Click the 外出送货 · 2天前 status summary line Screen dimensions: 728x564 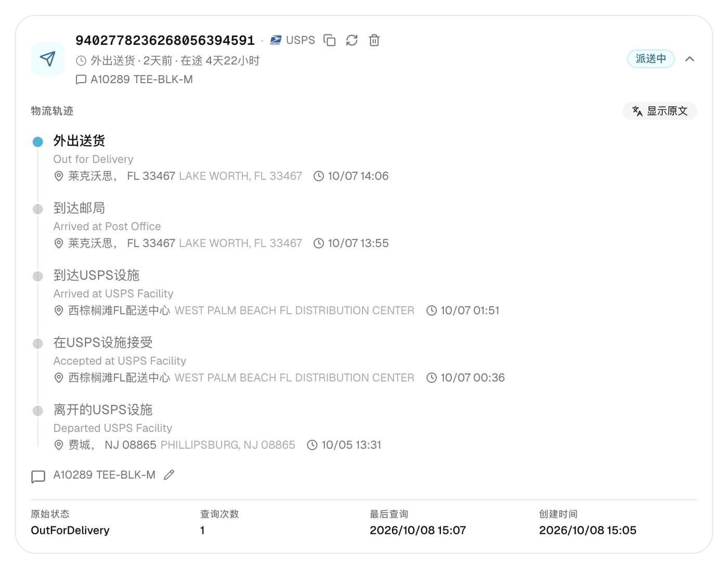pyautogui.click(x=175, y=60)
